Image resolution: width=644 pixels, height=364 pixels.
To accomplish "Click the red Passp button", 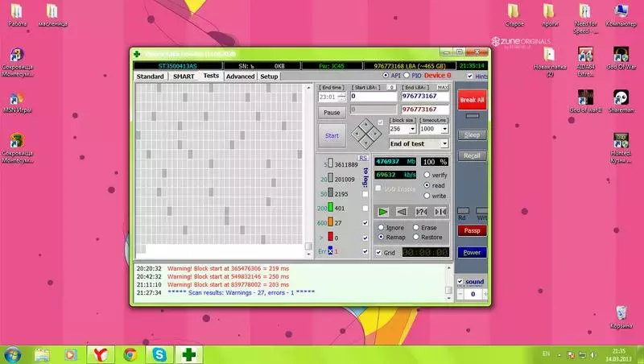I will click(x=472, y=230).
